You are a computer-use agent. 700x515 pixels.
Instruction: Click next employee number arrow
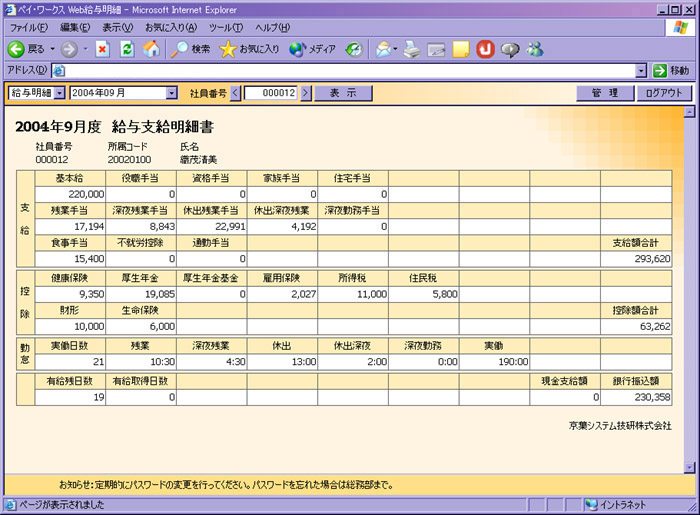coord(306,93)
